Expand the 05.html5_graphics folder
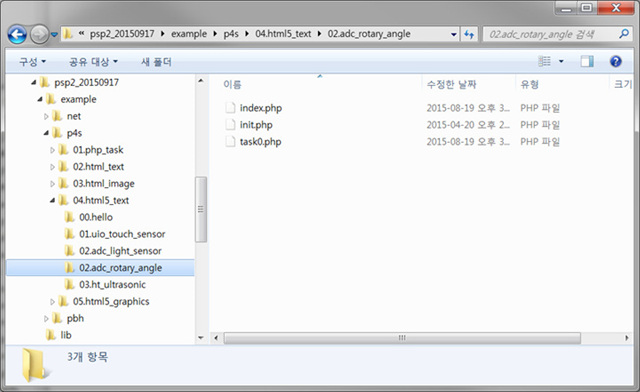 [52, 302]
